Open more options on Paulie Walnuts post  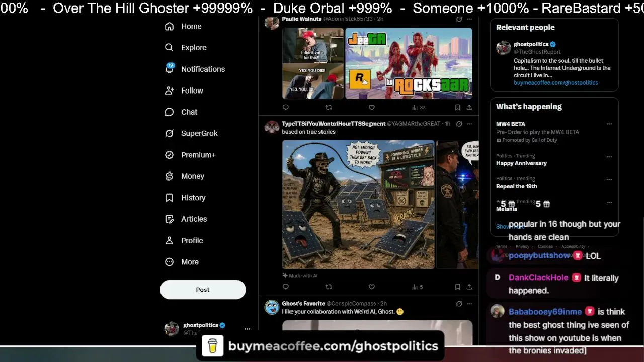tap(469, 19)
